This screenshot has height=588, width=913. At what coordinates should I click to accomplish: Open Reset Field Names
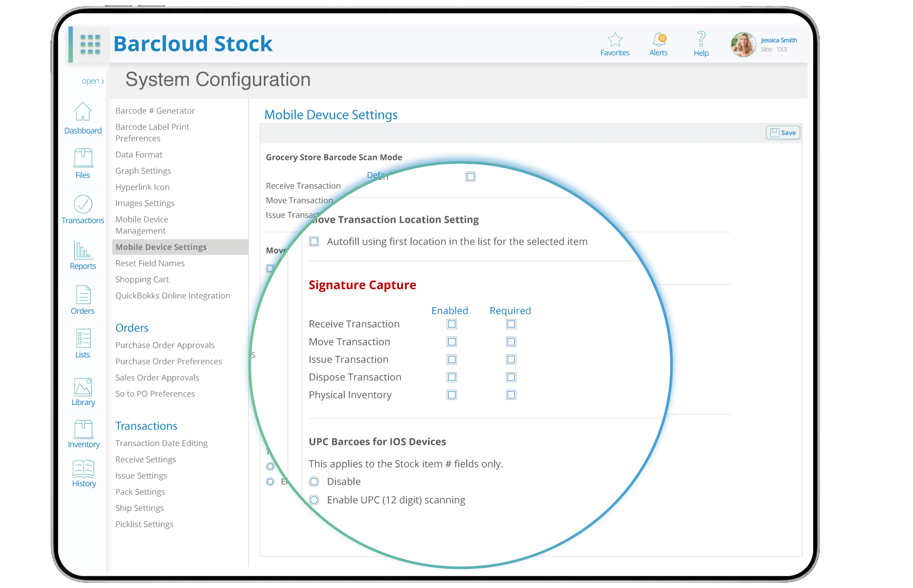tap(150, 263)
